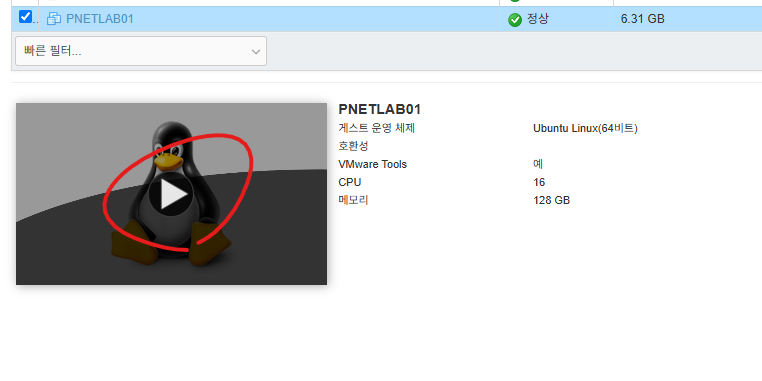Select the CPU label
The height and width of the screenshot is (381, 762).
[x=350, y=182]
